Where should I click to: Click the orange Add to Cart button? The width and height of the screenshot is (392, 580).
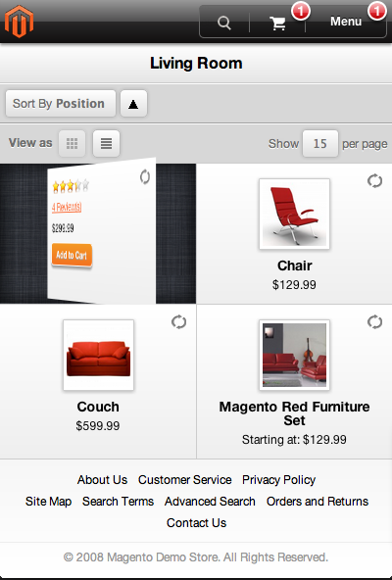point(72,255)
